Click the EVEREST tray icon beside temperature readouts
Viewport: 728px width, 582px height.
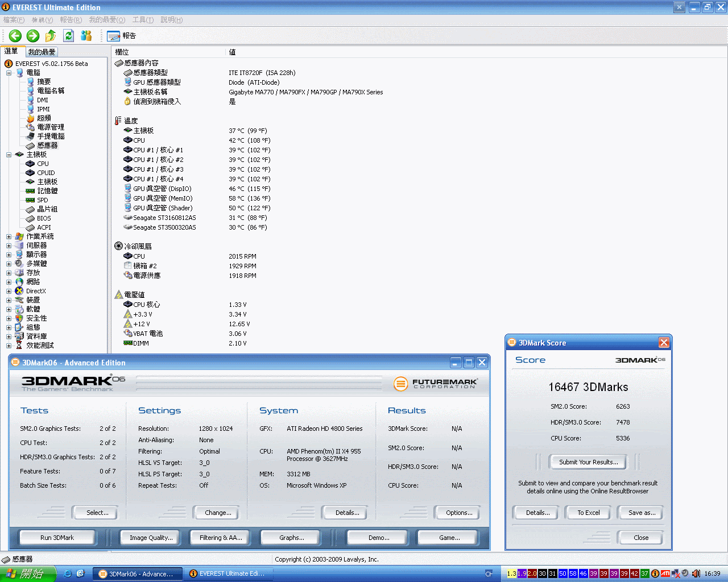tap(655, 573)
